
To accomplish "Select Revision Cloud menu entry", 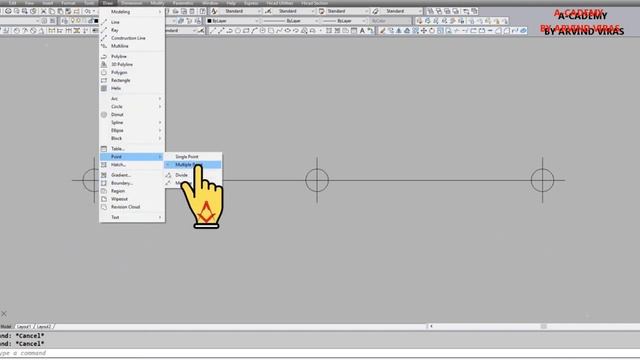I will pos(132,207).
